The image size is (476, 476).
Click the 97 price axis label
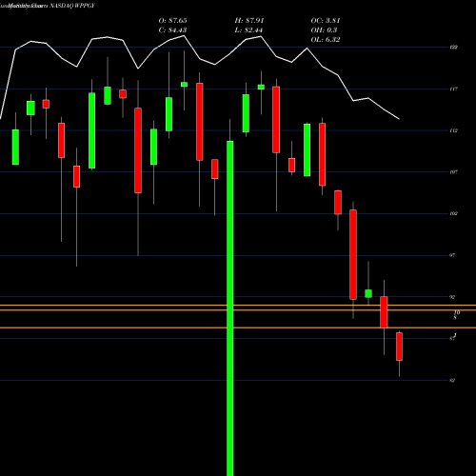(x=452, y=255)
